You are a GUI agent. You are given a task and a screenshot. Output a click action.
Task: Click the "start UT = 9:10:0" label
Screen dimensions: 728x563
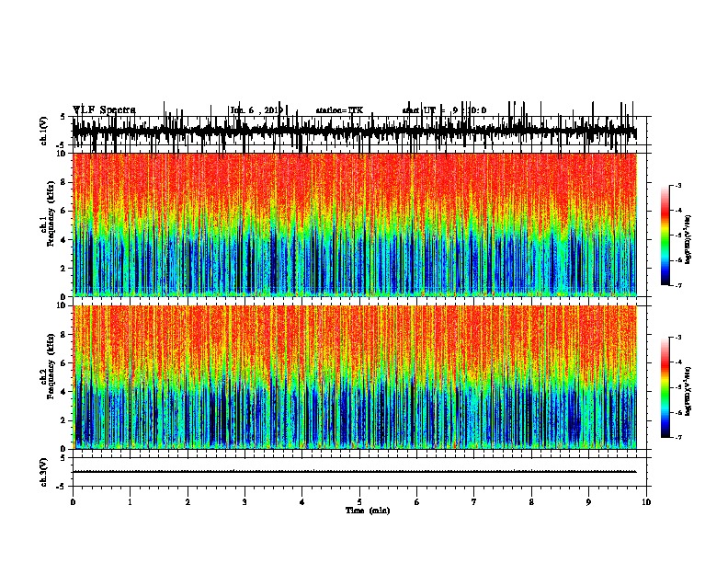444,110
